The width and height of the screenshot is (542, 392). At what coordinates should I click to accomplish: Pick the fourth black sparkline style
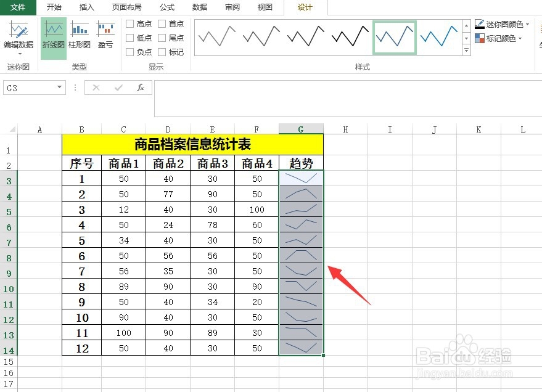(350, 36)
